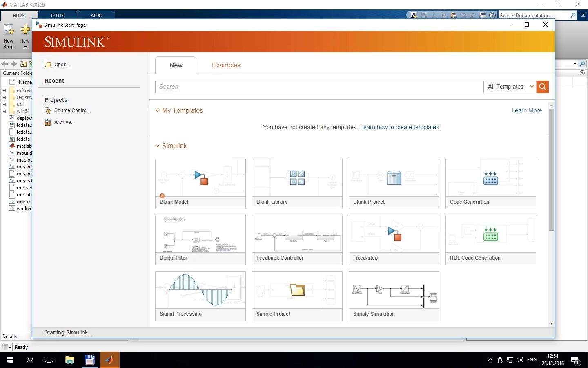Click New Script icon in MATLAB toolstrip
The height and width of the screenshot is (368, 588).
[x=9, y=29]
